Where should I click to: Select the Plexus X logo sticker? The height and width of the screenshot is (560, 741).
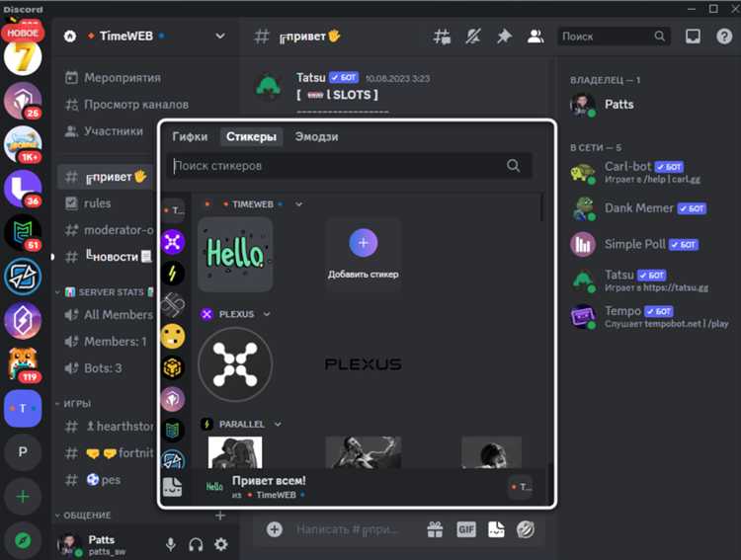click(x=235, y=364)
